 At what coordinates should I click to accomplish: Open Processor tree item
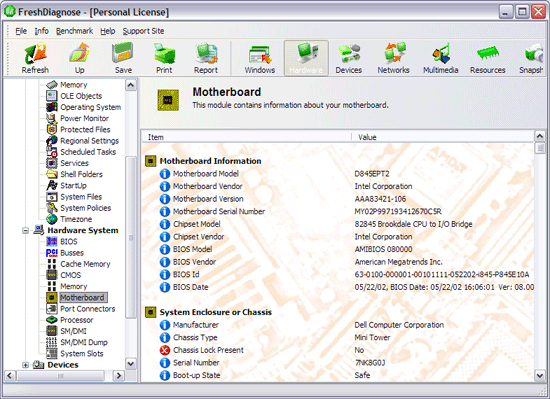pyautogui.click(x=76, y=320)
